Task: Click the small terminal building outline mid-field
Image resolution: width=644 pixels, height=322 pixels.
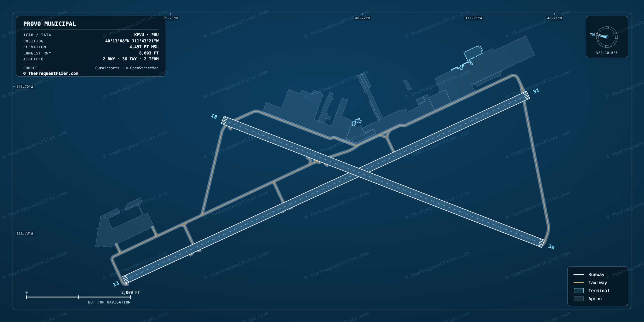Action: 357,122
